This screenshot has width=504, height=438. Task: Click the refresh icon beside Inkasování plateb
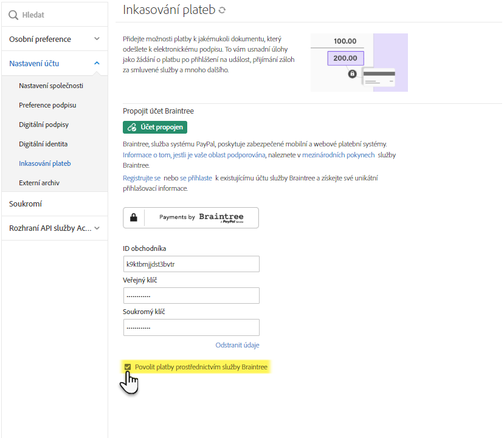(x=222, y=10)
